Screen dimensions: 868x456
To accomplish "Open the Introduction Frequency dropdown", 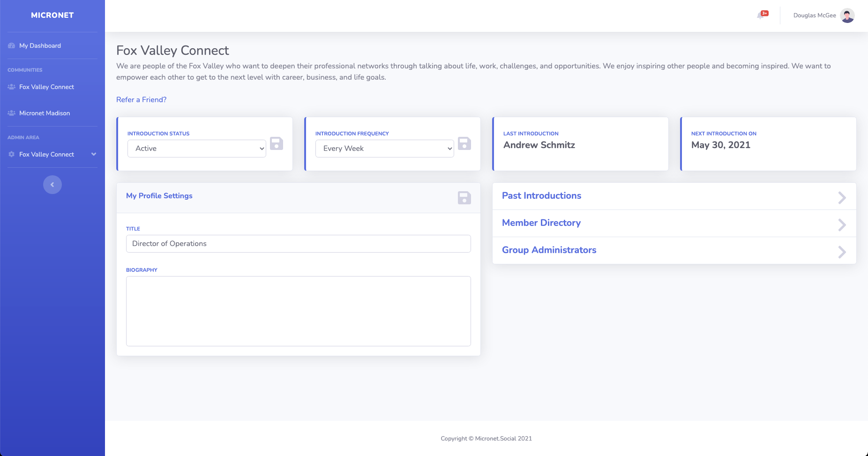I will coord(385,149).
